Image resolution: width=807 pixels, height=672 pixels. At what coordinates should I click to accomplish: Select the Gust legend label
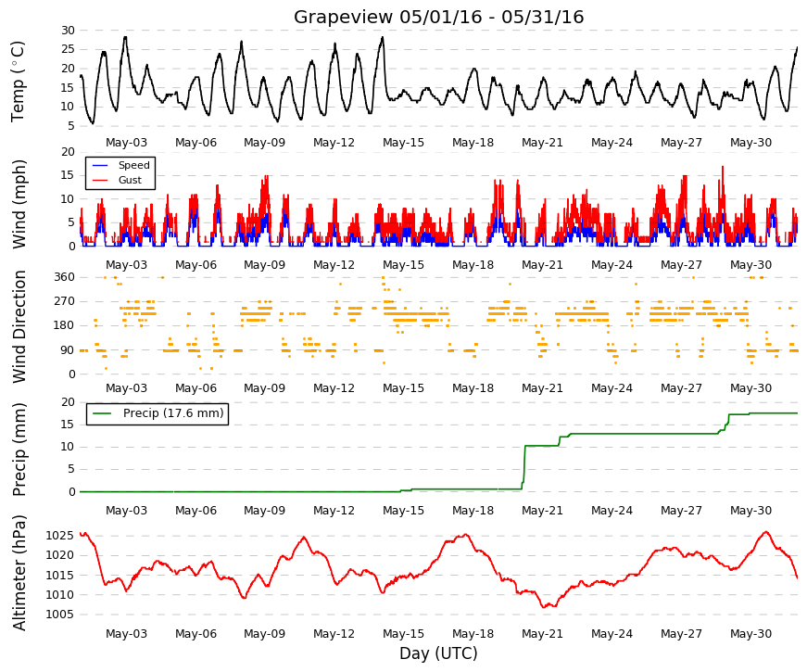[130, 180]
